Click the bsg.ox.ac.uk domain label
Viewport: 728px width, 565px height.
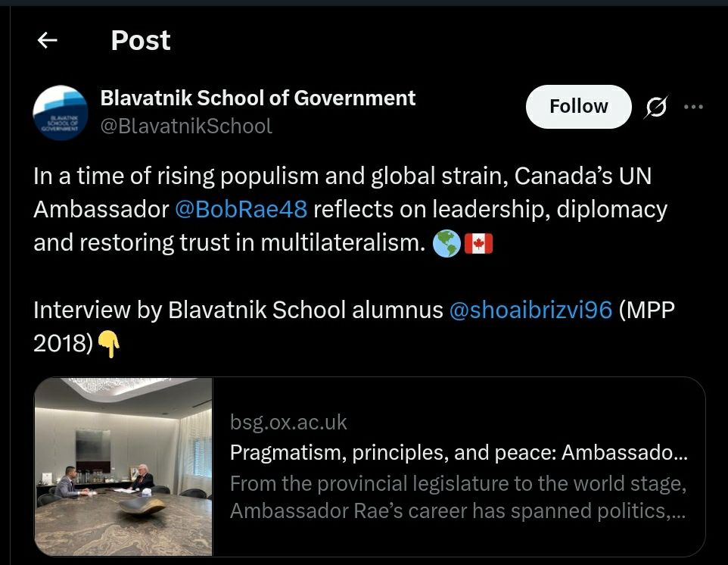click(288, 422)
